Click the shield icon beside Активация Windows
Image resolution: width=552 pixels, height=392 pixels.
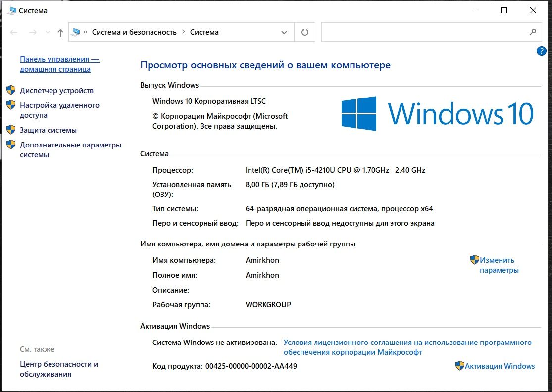(459, 366)
